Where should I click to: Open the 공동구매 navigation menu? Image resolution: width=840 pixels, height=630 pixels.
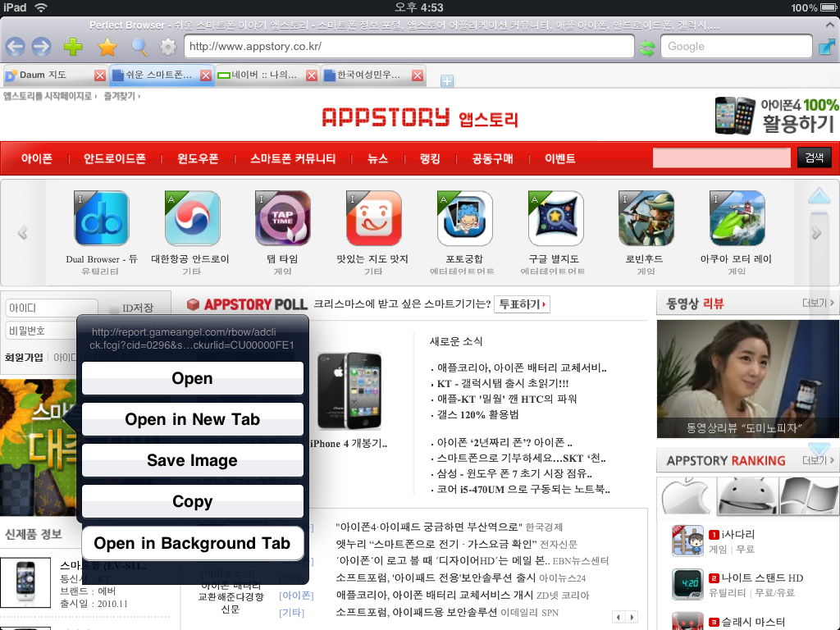tap(492, 158)
